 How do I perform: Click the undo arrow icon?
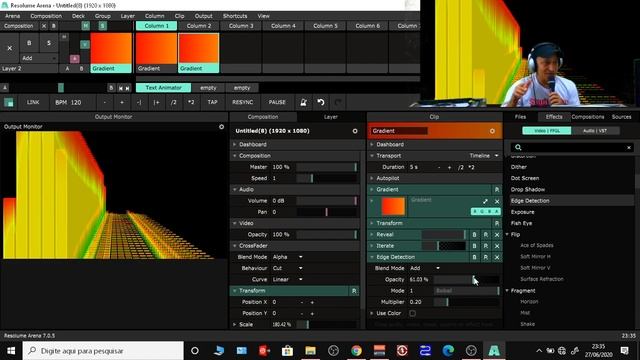[x=321, y=102]
